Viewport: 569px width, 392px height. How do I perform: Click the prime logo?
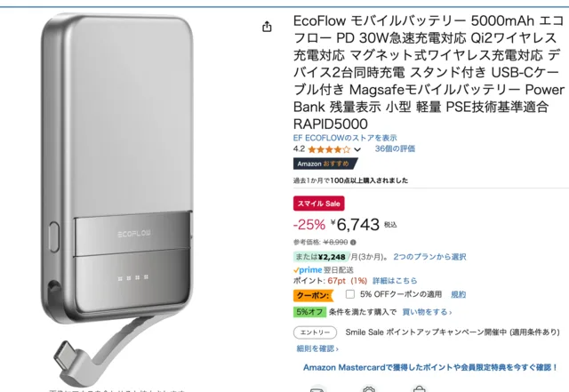308,270
